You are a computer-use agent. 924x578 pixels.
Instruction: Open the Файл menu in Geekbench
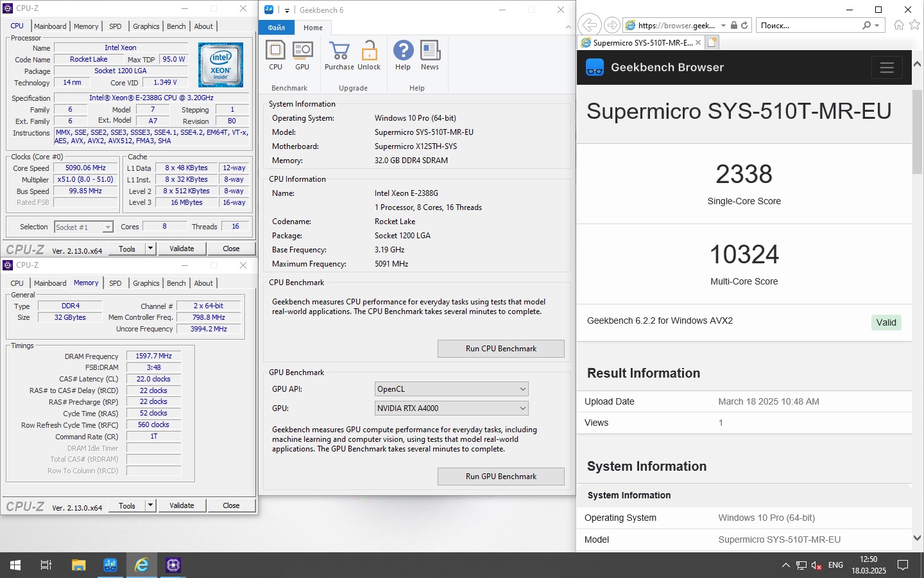(277, 28)
